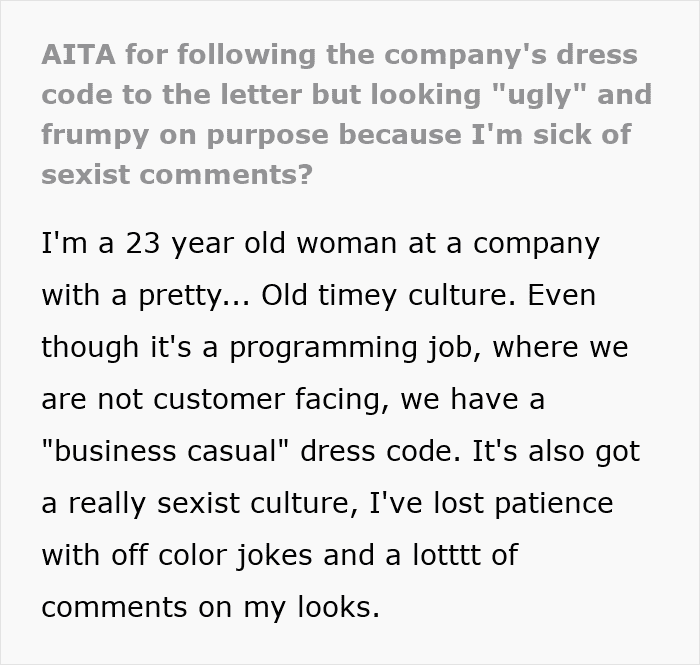Viewport: 700px width, 665px height.
Task: Click the phrase "Old timey culture"
Action: 412,296
